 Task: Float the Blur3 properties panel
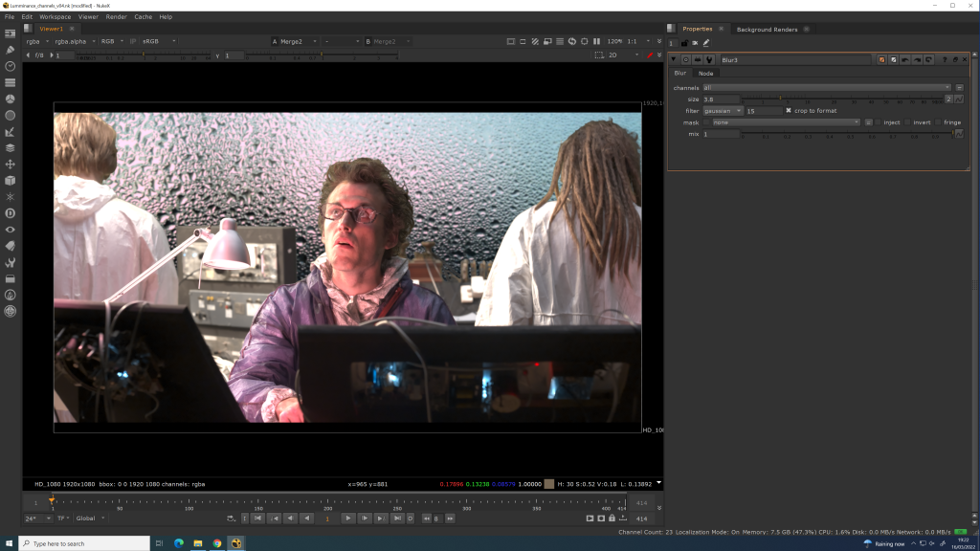pyautogui.click(x=955, y=60)
